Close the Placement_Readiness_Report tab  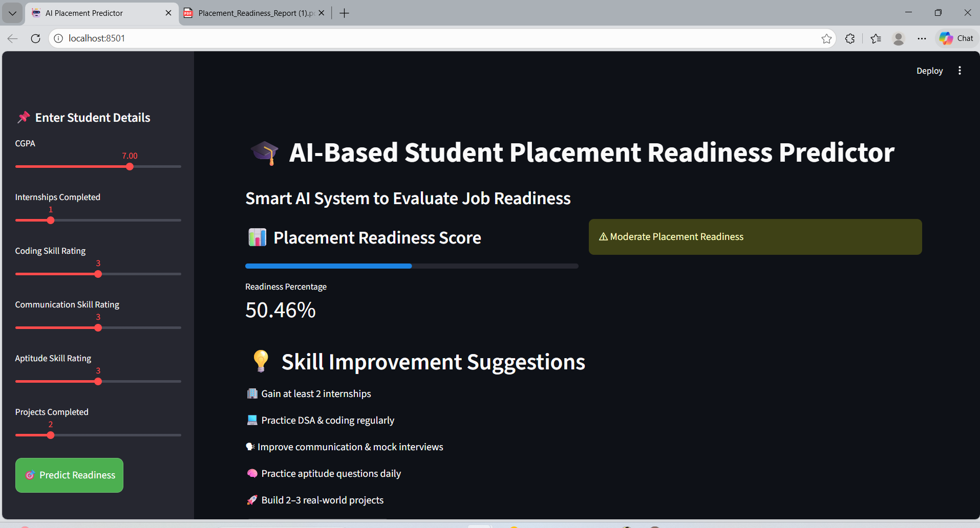coord(322,13)
